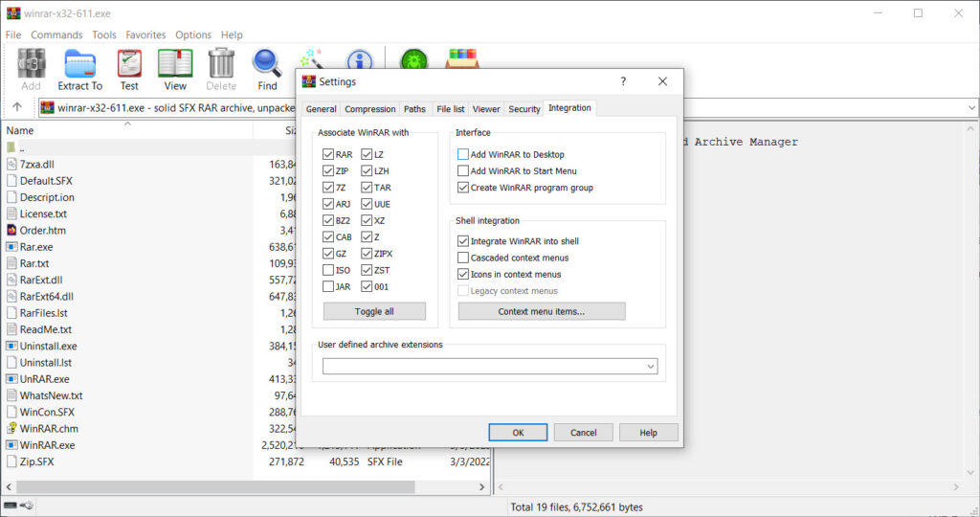
Task: Check Add WinRAR to Start Menu
Action: pos(463,170)
